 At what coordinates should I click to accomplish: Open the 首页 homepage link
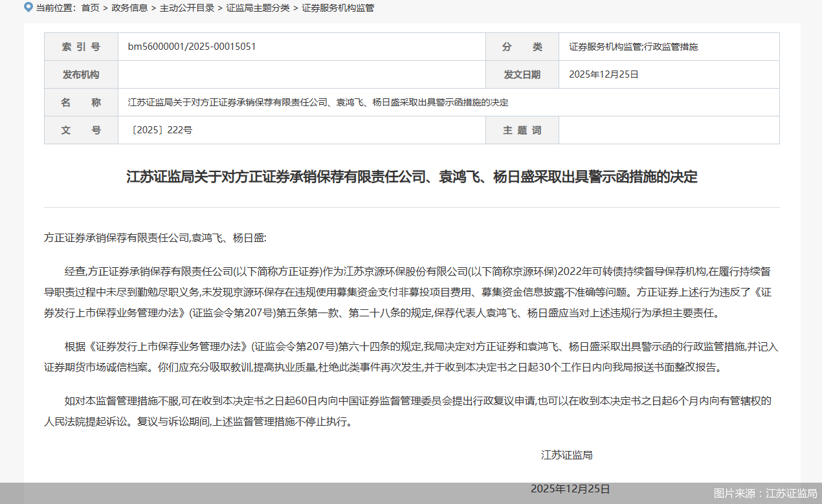(90, 8)
